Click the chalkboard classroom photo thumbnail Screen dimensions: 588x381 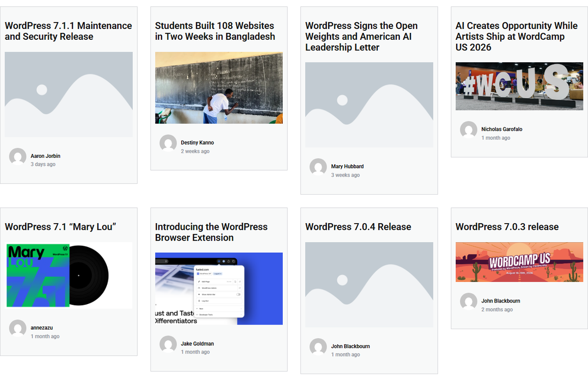[x=219, y=88]
